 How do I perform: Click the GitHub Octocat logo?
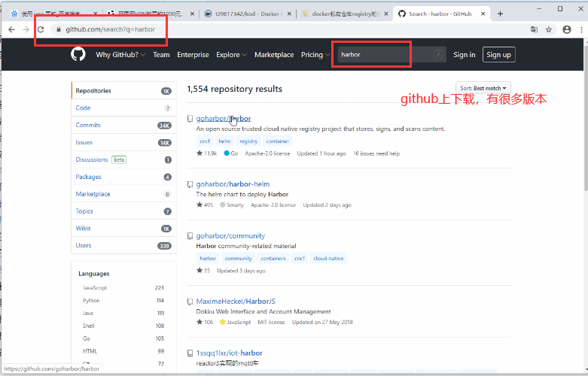click(78, 54)
